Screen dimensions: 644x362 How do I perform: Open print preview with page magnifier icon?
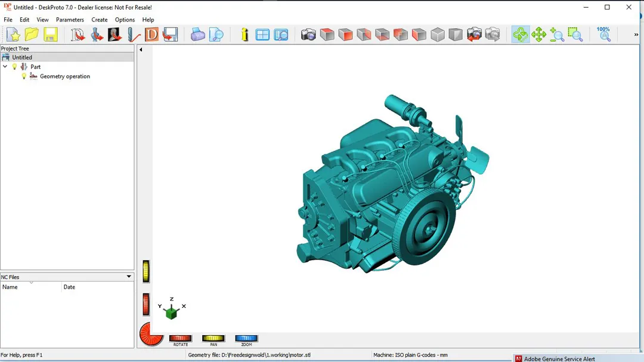pos(216,35)
